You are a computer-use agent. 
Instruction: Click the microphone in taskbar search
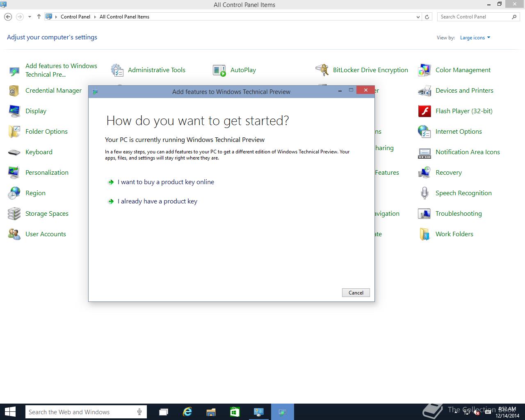(x=139, y=412)
